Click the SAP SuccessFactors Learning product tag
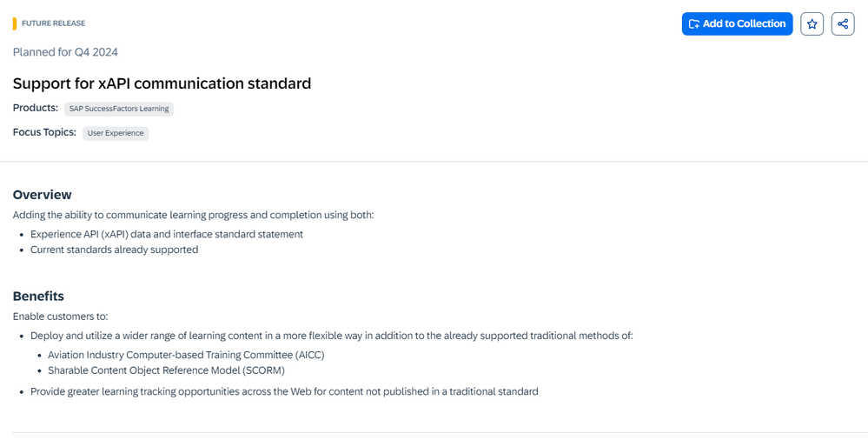Screen dimensions: 868x440 click(119, 109)
